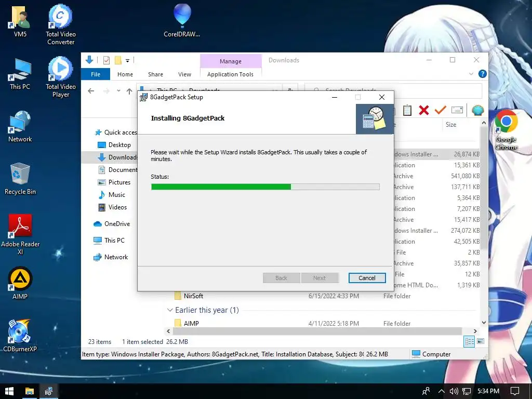The image size is (532, 399).
Task: Click the installation progress bar
Action: point(265,187)
